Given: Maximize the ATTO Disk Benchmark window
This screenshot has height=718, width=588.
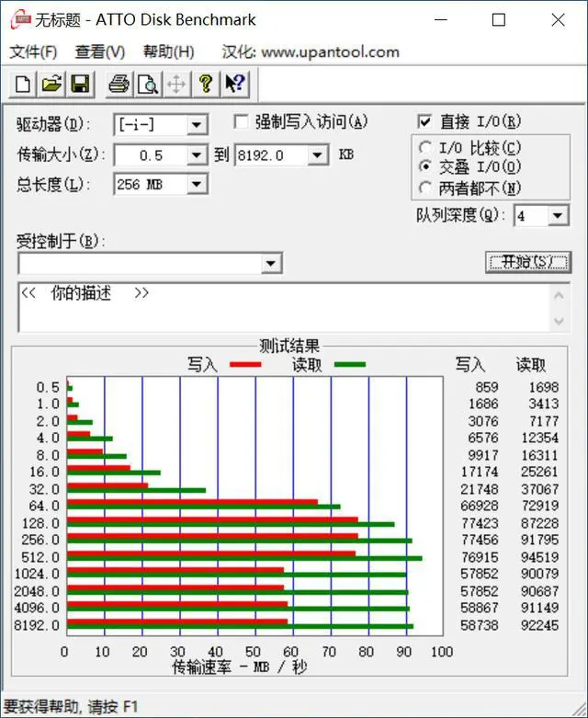Looking at the screenshot, I should tap(499, 20).
